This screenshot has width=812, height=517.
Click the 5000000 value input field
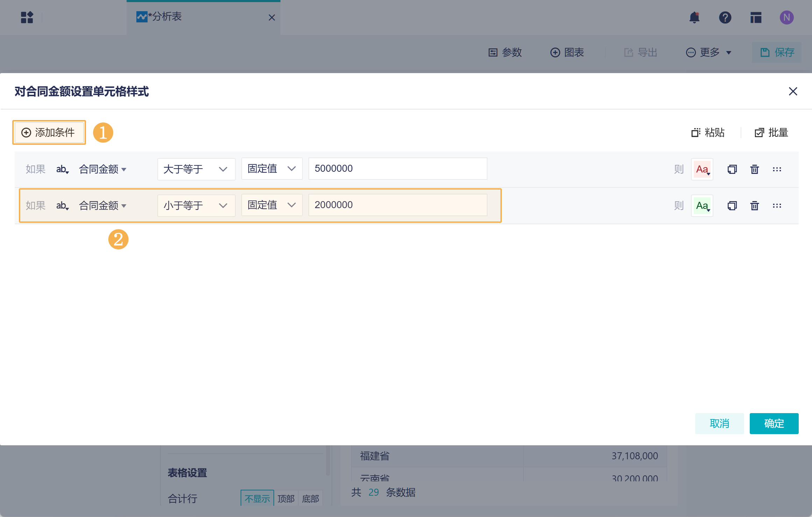point(397,169)
